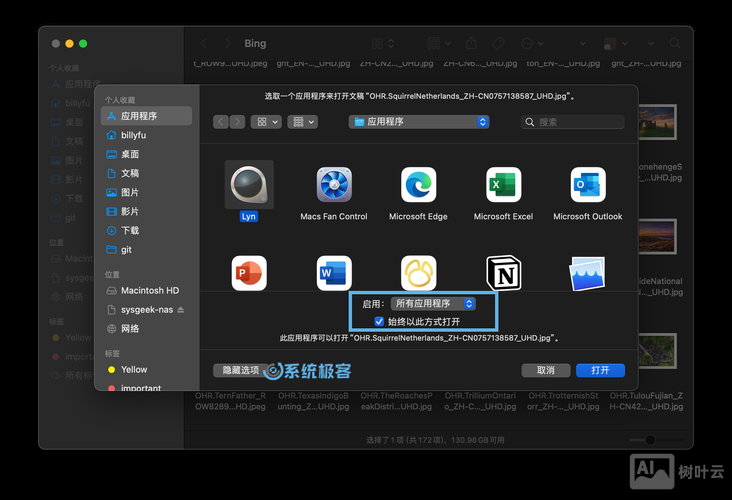This screenshot has height=500, width=732.
Task: Select the important tag in dialog sidebar
Action: click(147, 387)
